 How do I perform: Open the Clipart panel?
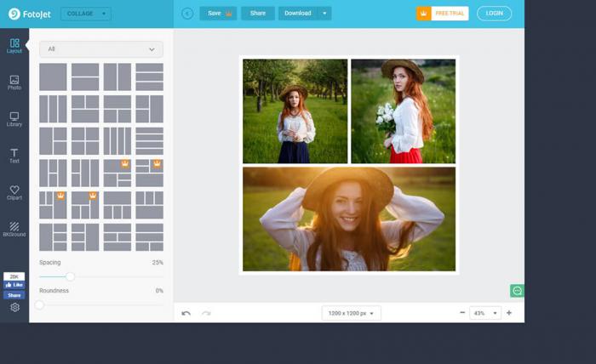point(14,193)
